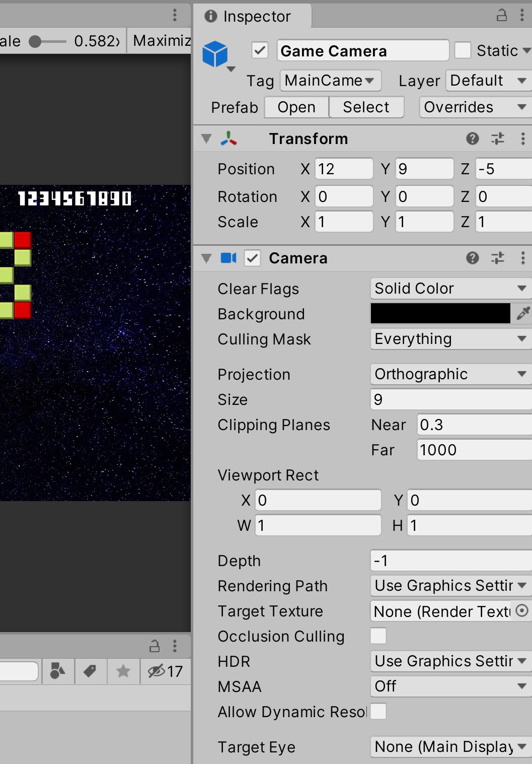Open Transform component help
The width and height of the screenshot is (532, 764).
pos(472,138)
